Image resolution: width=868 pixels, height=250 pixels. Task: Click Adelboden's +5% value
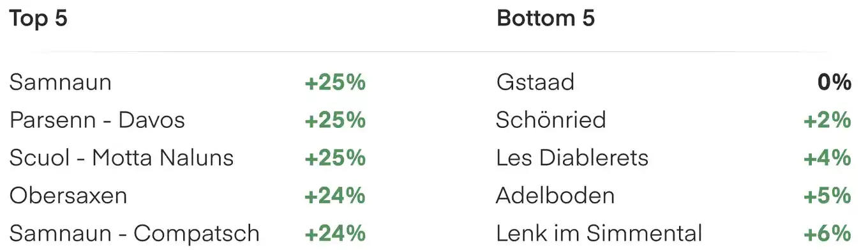[x=827, y=195]
